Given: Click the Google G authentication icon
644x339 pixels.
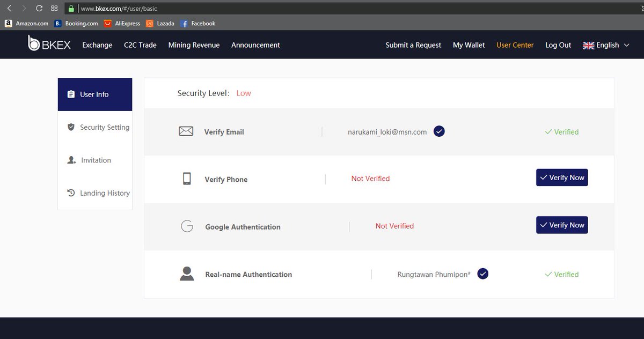Looking at the screenshot, I should 187,226.
